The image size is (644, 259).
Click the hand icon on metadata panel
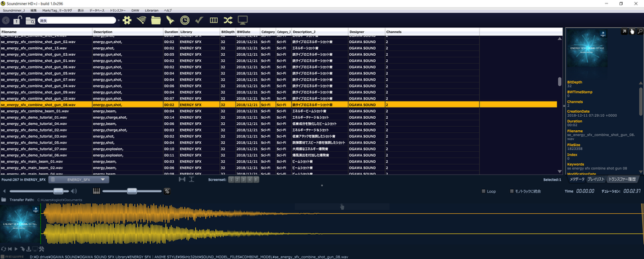click(x=632, y=31)
